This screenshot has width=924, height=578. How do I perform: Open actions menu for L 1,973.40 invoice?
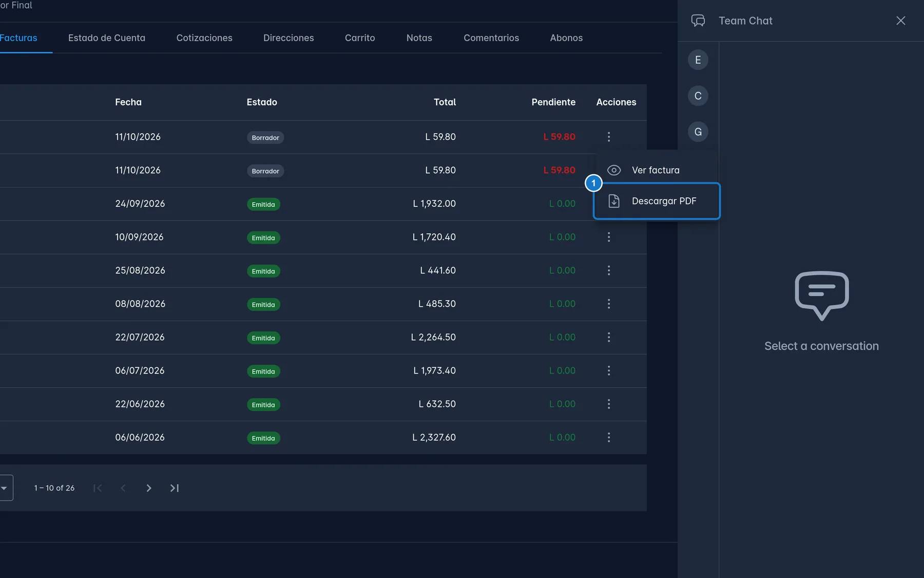pos(609,370)
